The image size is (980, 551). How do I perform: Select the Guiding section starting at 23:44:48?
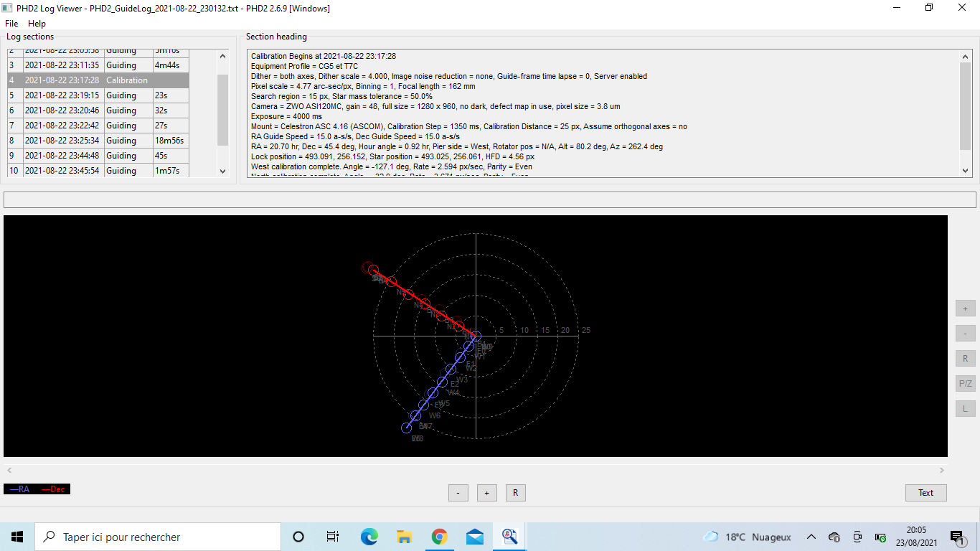click(x=98, y=156)
